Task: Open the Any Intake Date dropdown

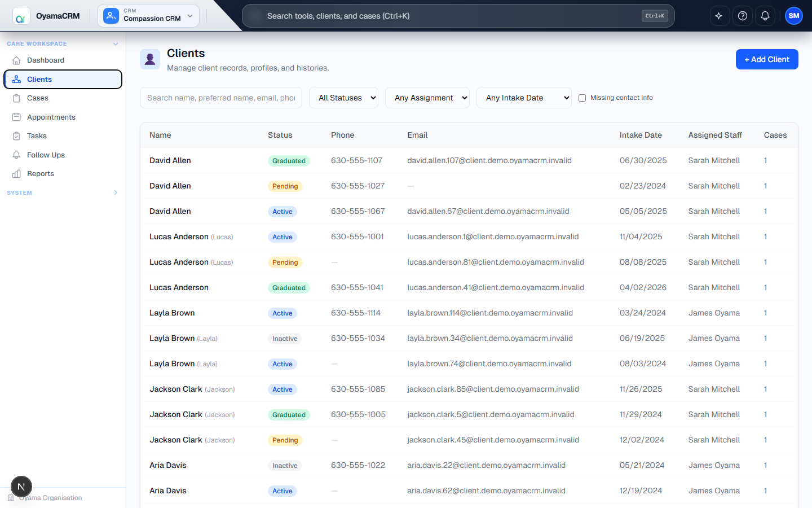Action: pyautogui.click(x=524, y=98)
